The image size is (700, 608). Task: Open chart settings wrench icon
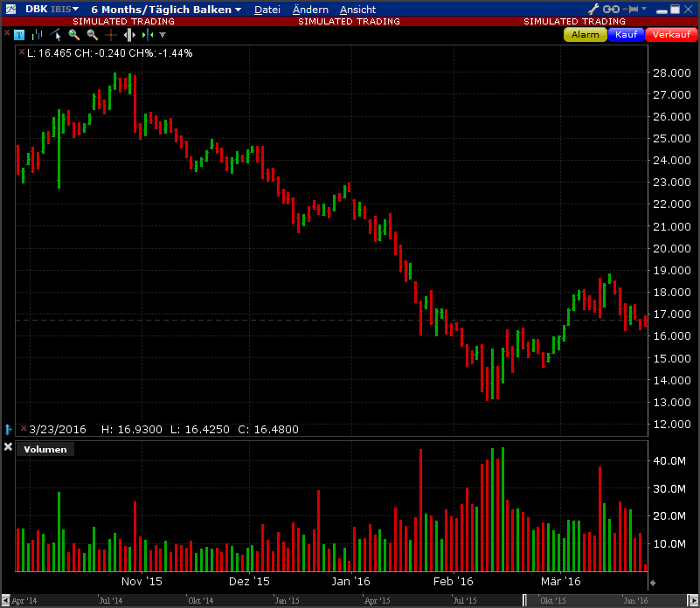(x=593, y=9)
